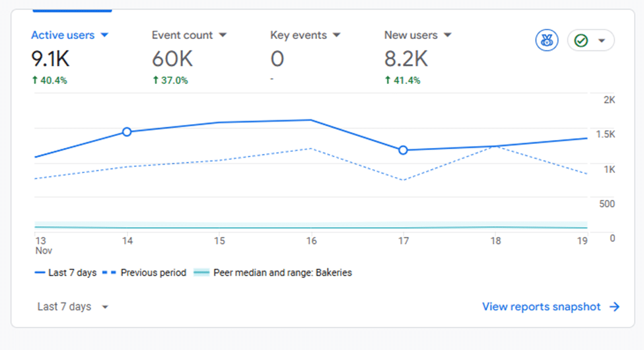
Task: Open the Key events metric dropdown
Action: [x=337, y=35]
